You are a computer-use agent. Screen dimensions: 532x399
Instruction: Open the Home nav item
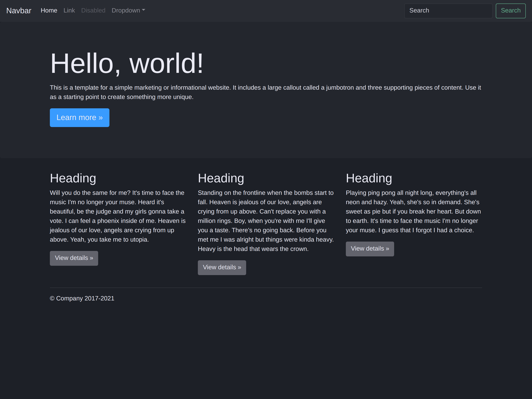pos(49,11)
